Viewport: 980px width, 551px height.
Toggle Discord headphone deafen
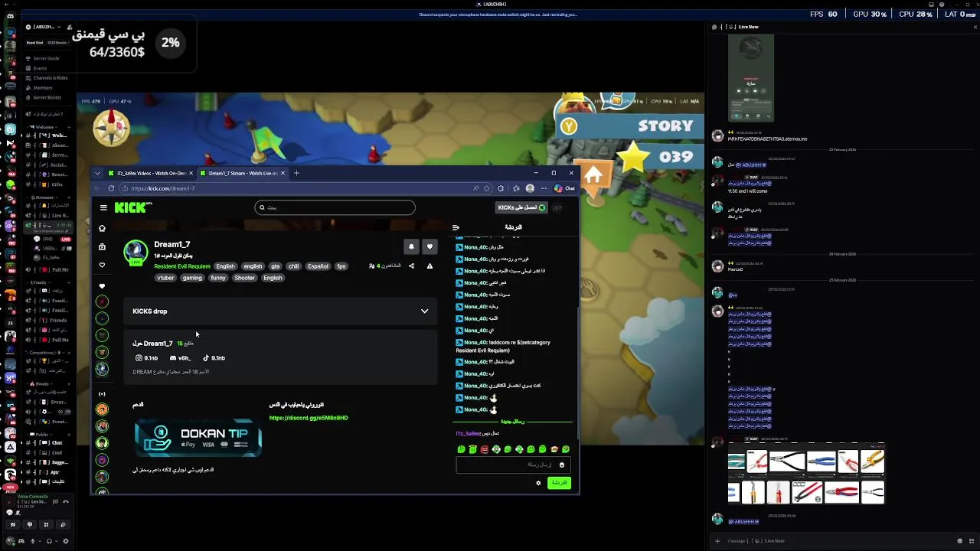[50, 541]
